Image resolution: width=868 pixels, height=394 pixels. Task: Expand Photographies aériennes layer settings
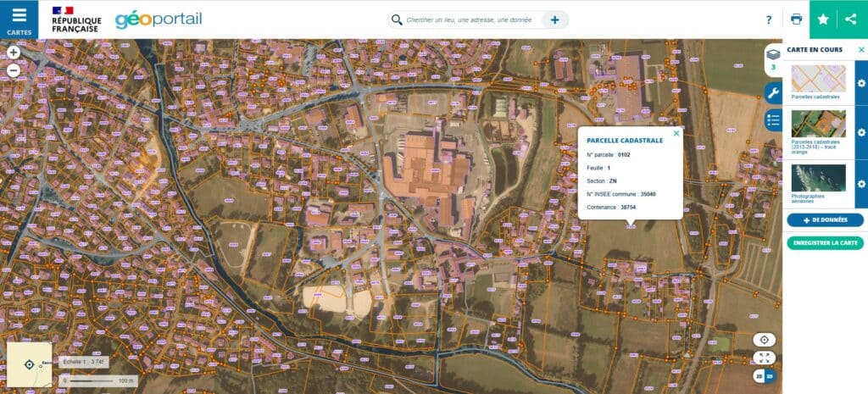[x=861, y=184]
